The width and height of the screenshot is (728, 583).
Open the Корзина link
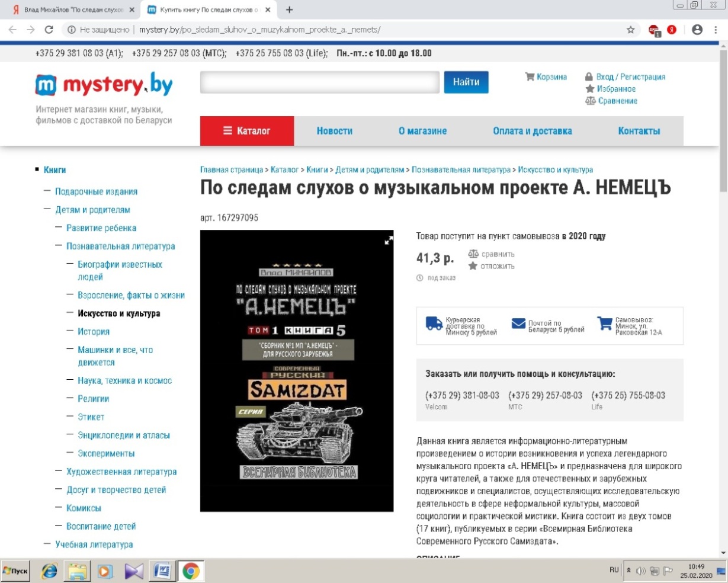(551, 77)
